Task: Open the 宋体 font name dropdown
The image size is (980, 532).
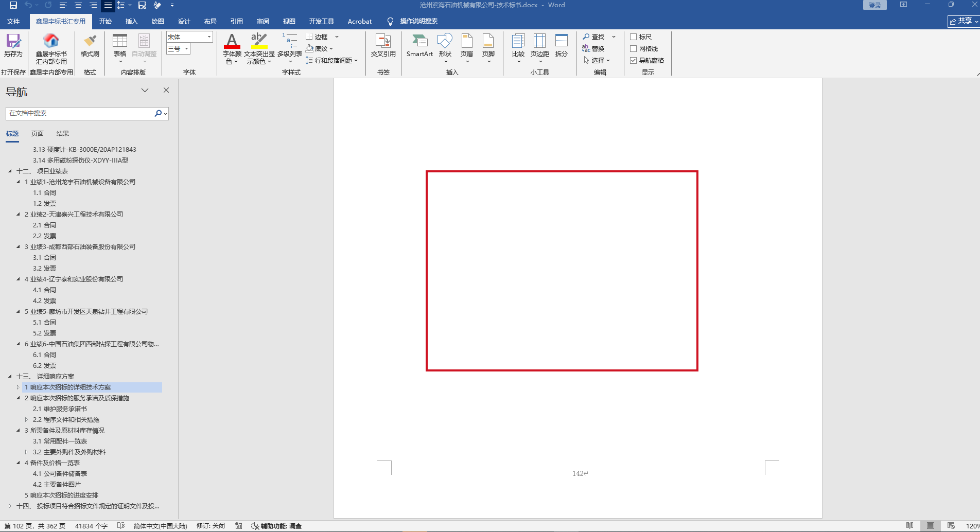Action: point(209,37)
